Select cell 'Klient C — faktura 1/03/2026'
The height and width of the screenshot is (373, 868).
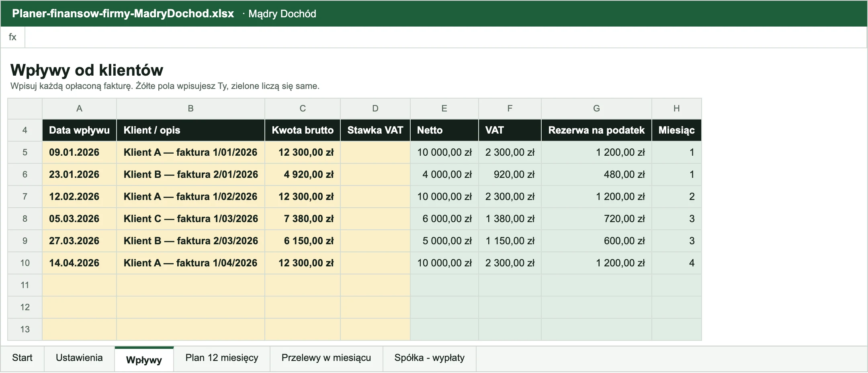(190, 218)
